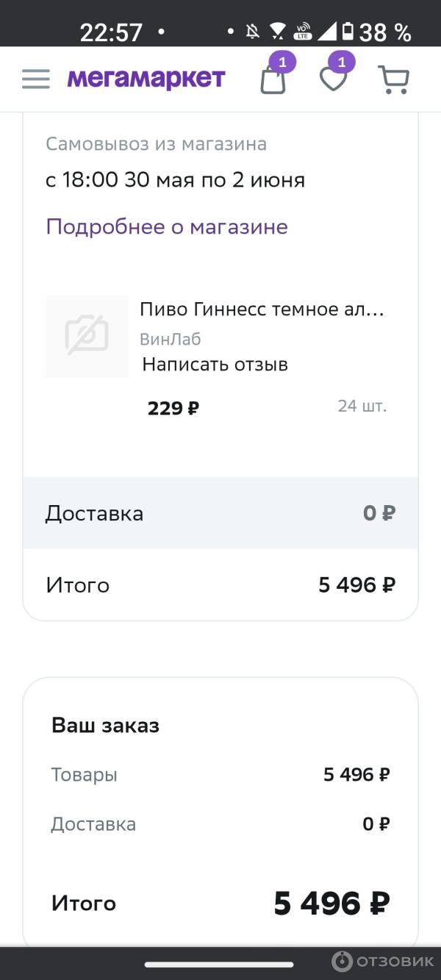441x980 pixels.
Task: Open the "Подробнее о магазине" link
Action: click(167, 226)
